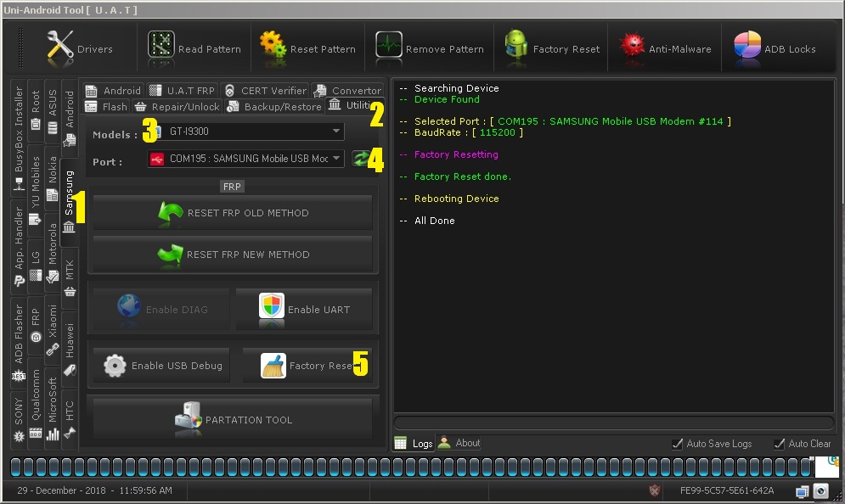The width and height of the screenshot is (845, 504).
Task: Expand the Models dropdown arrow
Action: (x=335, y=131)
